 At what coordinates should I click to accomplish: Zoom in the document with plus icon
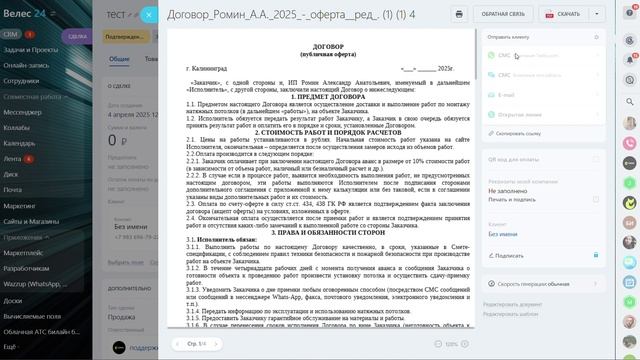click(464, 344)
